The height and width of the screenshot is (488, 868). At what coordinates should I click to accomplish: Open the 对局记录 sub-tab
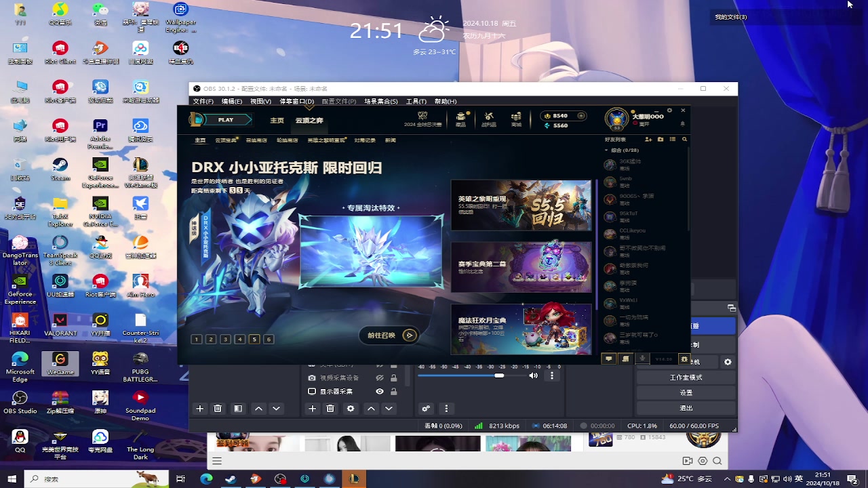[365, 140]
